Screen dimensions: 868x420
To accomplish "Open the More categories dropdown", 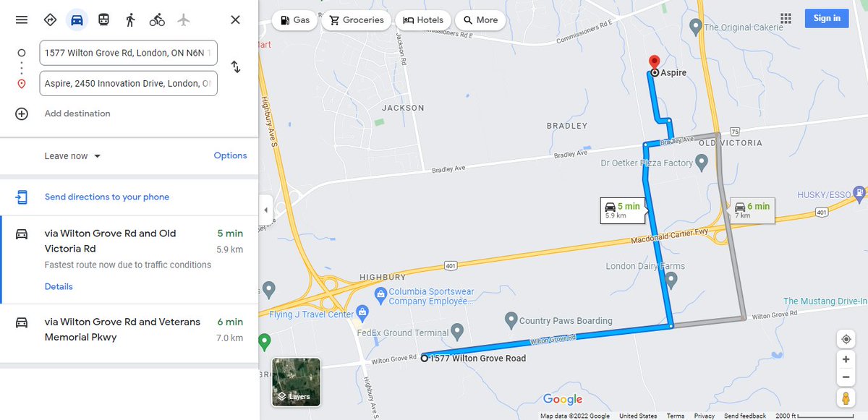I will point(480,20).
